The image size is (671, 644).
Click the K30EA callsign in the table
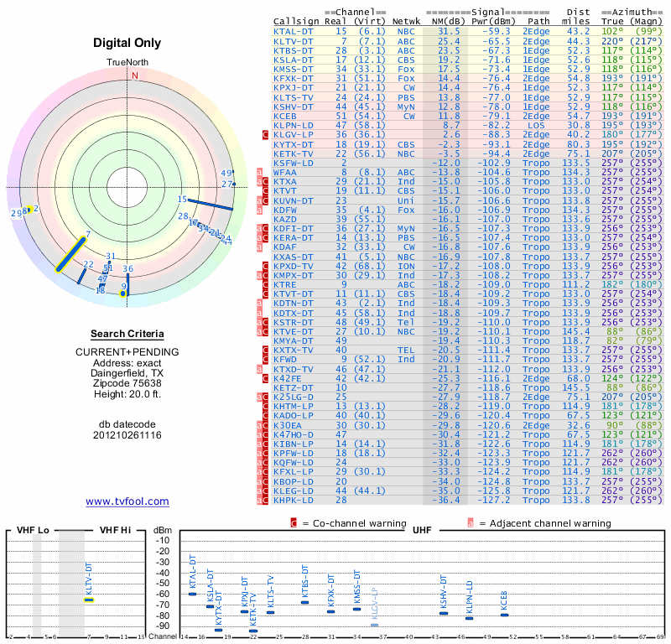(288, 425)
